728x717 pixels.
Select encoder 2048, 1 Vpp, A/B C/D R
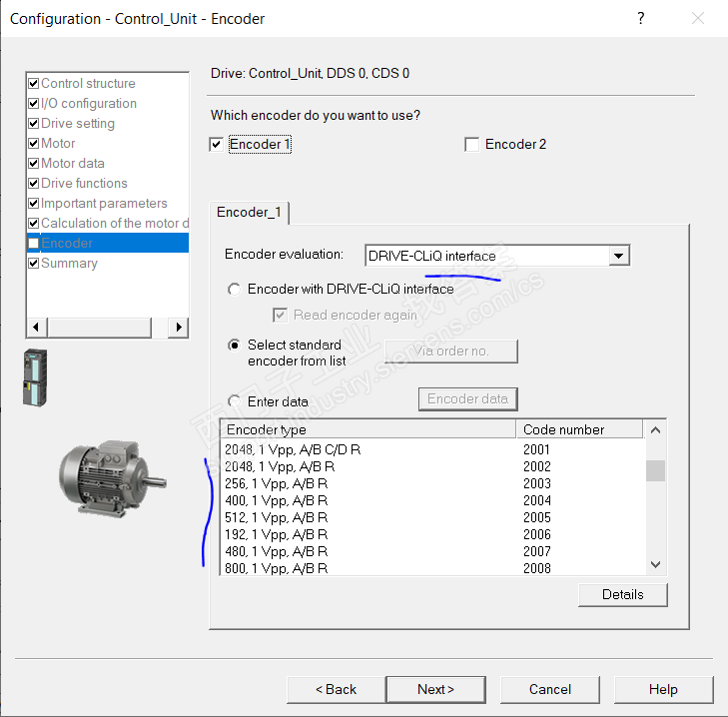432,449
